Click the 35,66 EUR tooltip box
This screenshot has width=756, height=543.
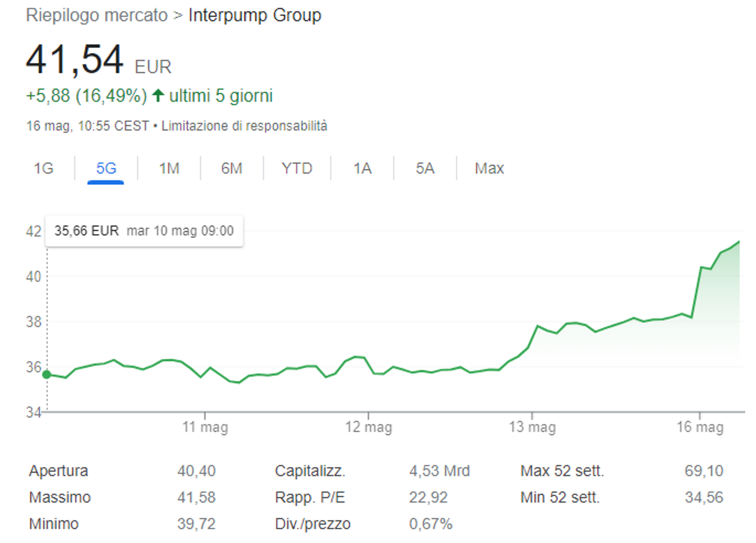point(144,231)
